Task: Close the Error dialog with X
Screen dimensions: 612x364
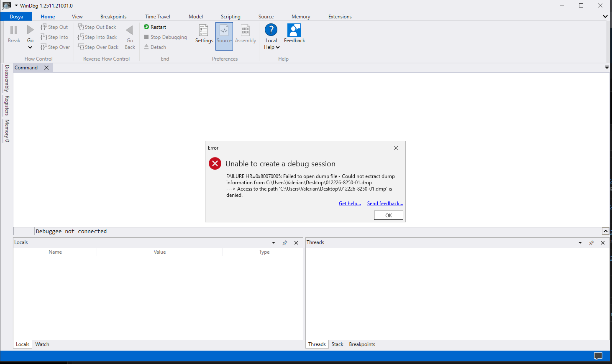Action: coord(396,148)
